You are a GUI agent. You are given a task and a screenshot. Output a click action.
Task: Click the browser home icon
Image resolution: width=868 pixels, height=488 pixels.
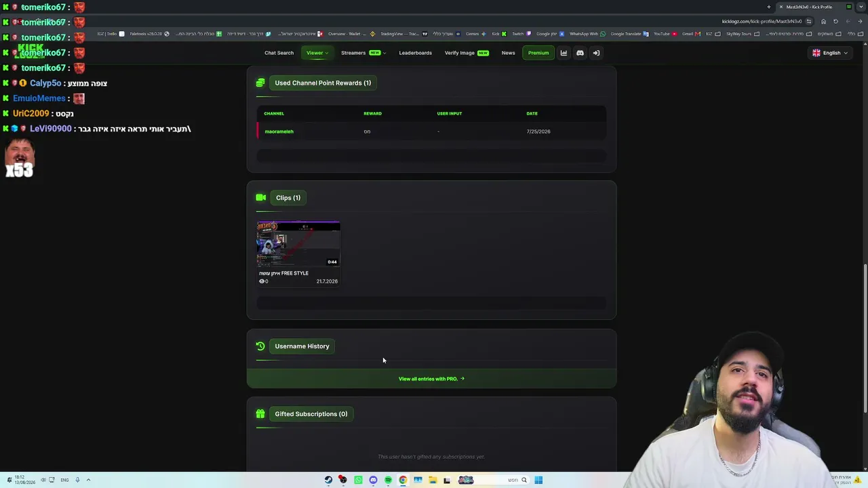click(823, 21)
